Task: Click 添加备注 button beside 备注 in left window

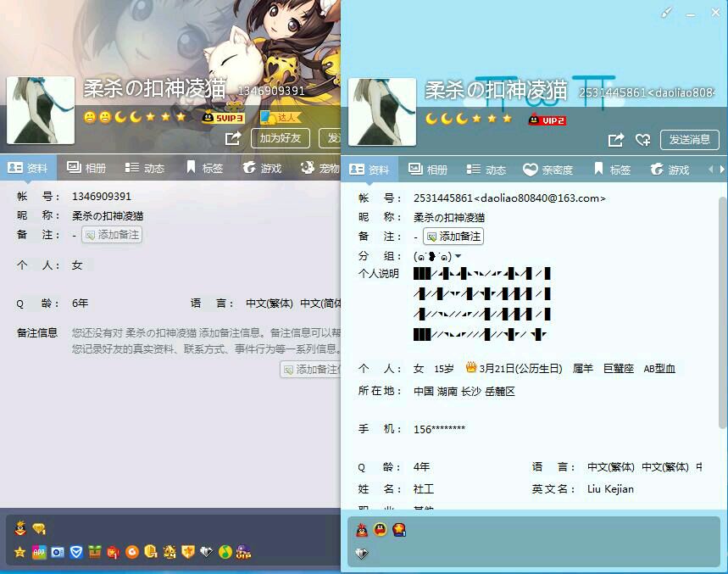Action: 112,235
